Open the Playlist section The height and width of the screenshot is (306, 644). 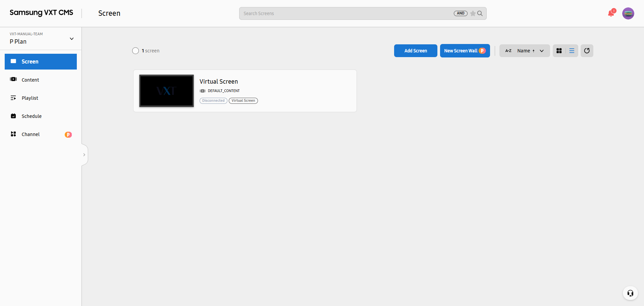[41, 98]
